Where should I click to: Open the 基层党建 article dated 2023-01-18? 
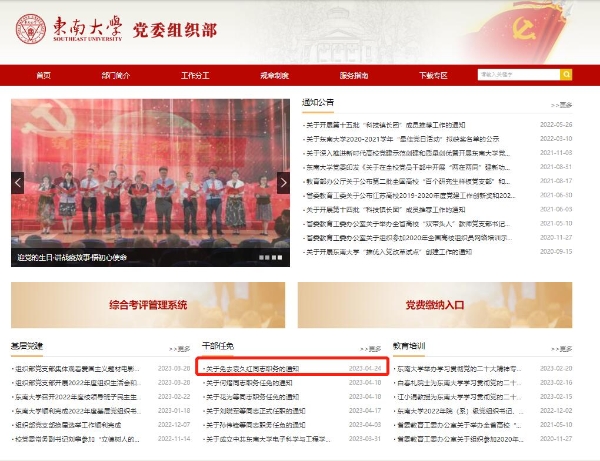(x=78, y=411)
